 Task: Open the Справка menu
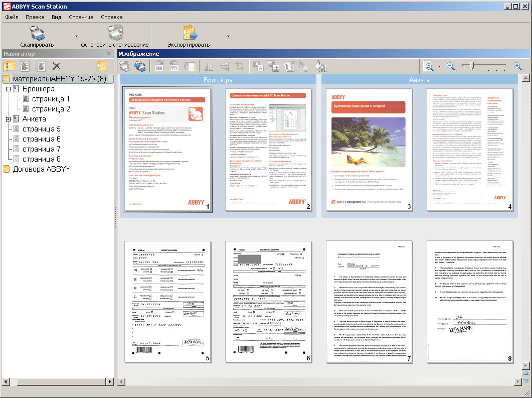(x=112, y=17)
